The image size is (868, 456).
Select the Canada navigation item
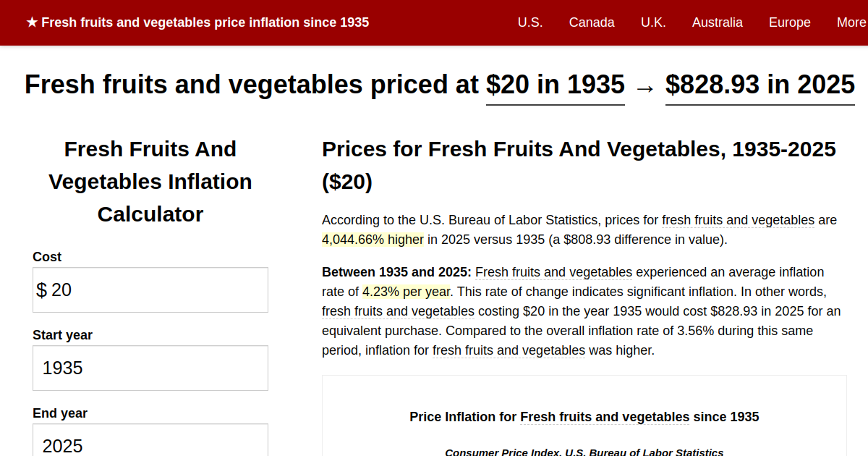click(x=592, y=22)
